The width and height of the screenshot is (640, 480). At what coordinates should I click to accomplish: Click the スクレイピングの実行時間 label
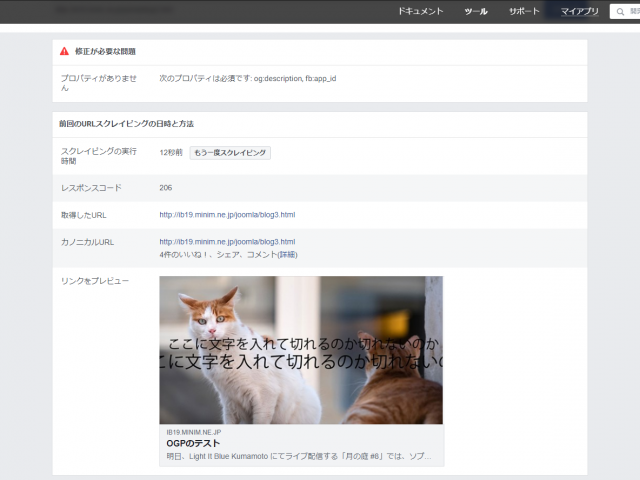click(99, 156)
